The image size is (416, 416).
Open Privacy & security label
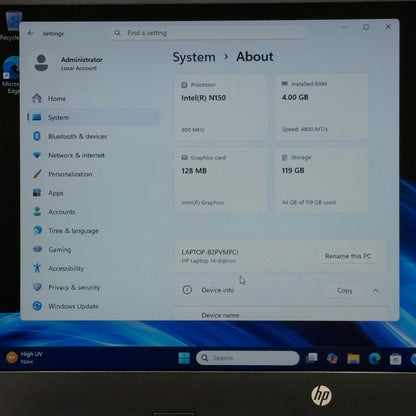click(74, 287)
